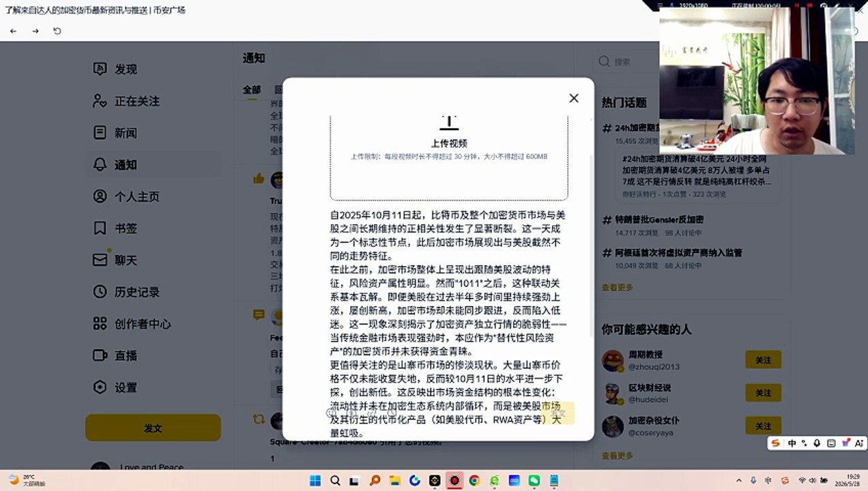Go back with the browser back arrow
The height and width of the screenshot is (491, 868).
pyautogui.click(x=14, y=31)
